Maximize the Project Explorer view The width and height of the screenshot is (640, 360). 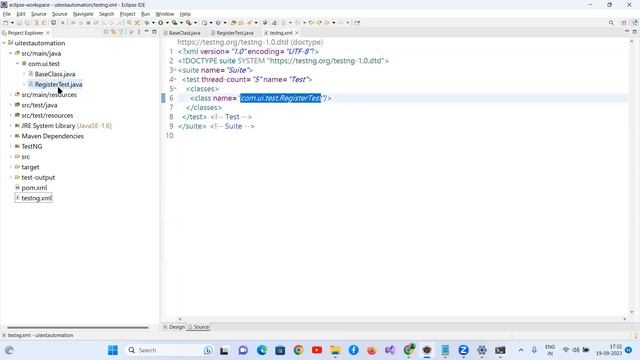coord(154,32)
